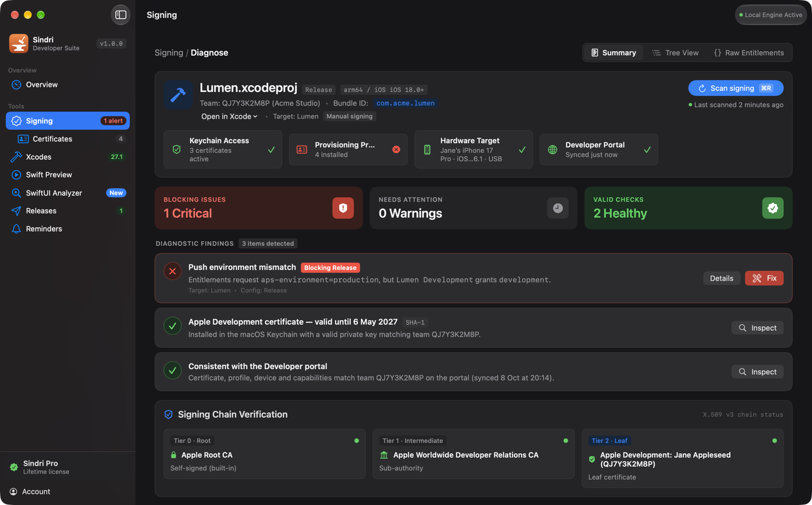
Task: Toggle the sidebar panel icon
Action: [121, 15]
